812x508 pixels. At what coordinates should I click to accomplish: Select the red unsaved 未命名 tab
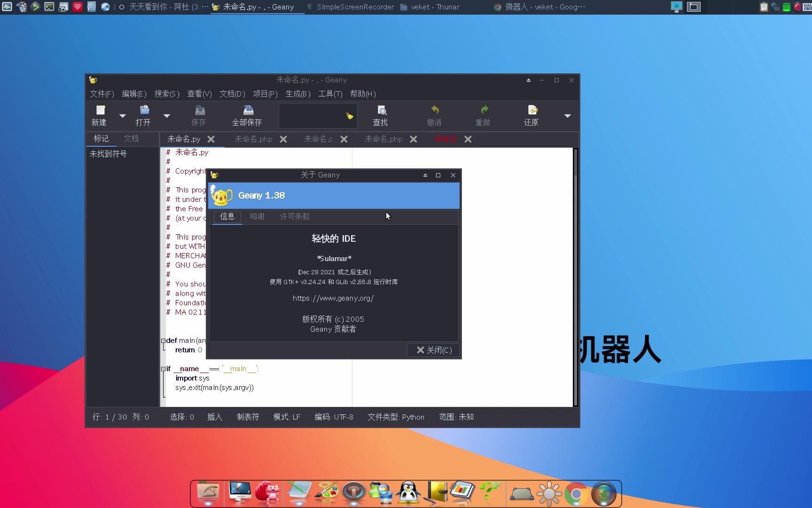click(x=445, y=139)
